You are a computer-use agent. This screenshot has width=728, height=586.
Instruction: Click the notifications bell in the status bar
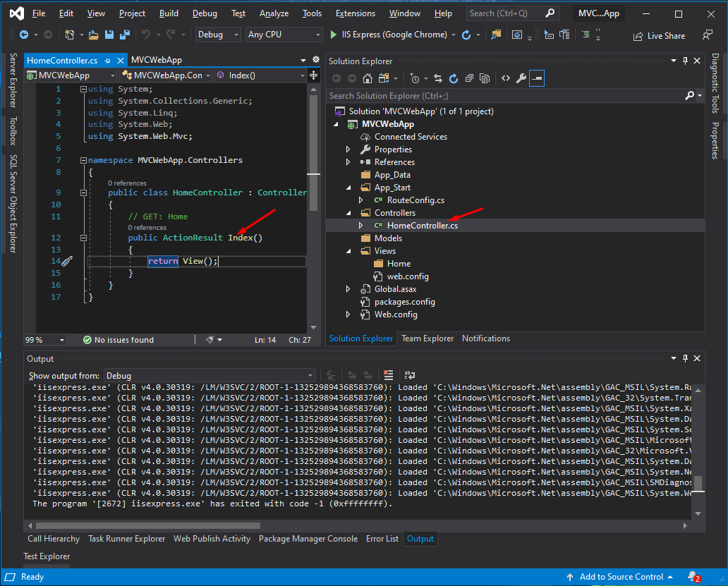(x=693, y=577)
